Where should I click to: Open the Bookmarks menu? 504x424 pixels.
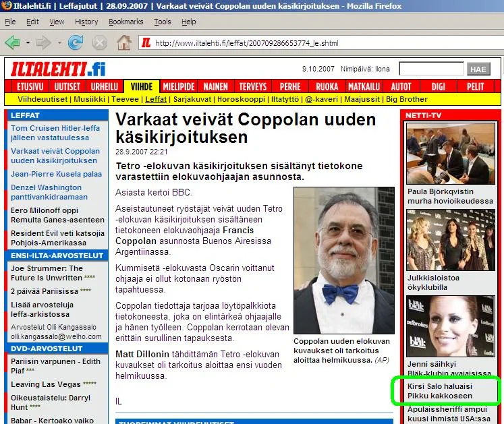click(x=125, y=22)
